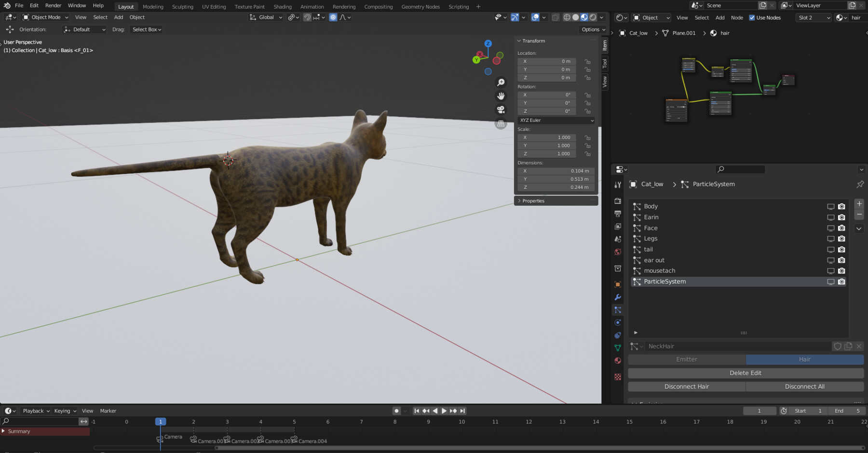Toggle viewport visibility for the tail particle system
868x453 pixels.
tap(830, 249)
